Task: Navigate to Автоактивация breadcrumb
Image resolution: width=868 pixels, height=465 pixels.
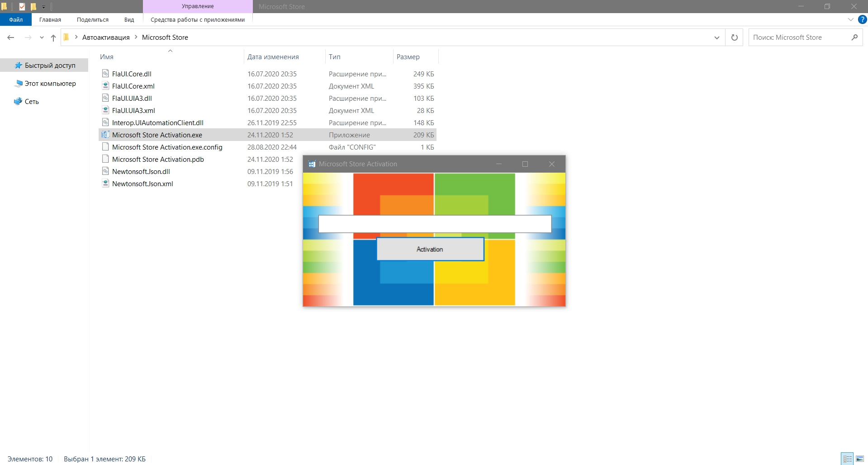Action: 106,38
